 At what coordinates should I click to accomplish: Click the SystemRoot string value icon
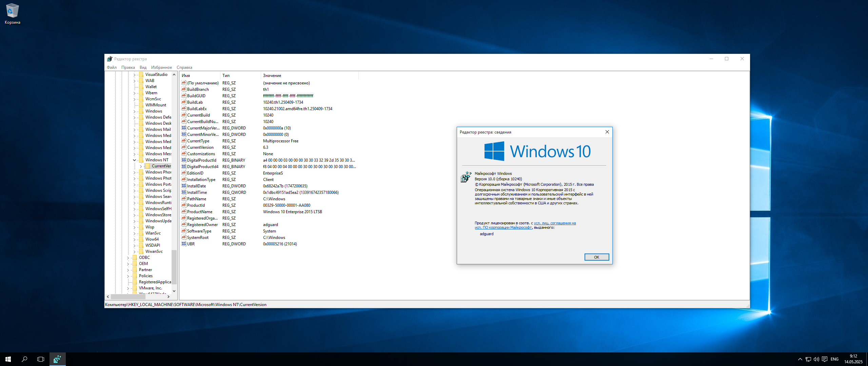point(184,237)
